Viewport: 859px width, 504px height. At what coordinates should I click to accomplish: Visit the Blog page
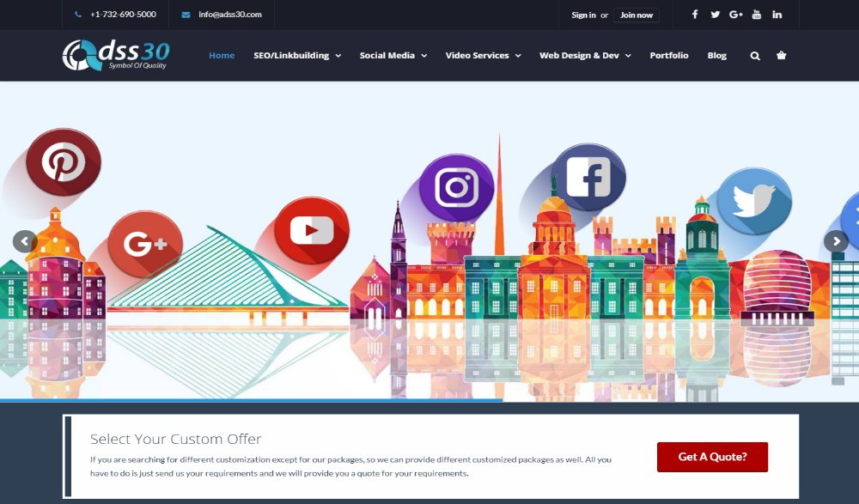pos(716,55)
